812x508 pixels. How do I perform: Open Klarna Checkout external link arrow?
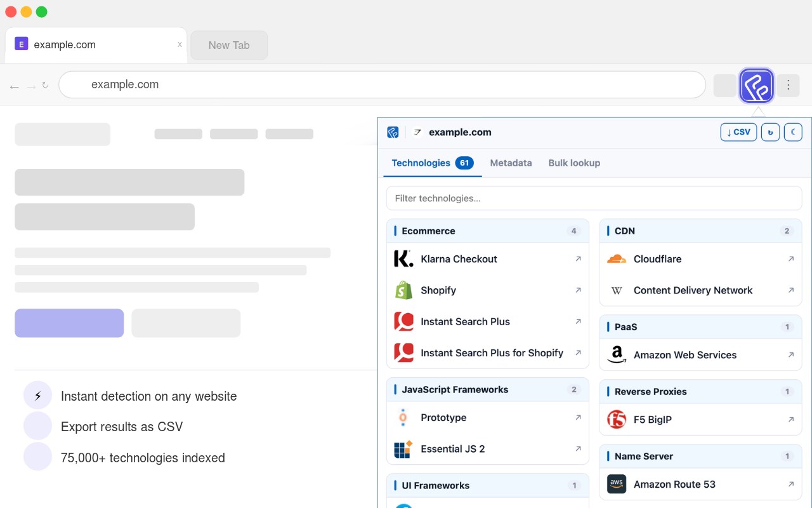578,259
